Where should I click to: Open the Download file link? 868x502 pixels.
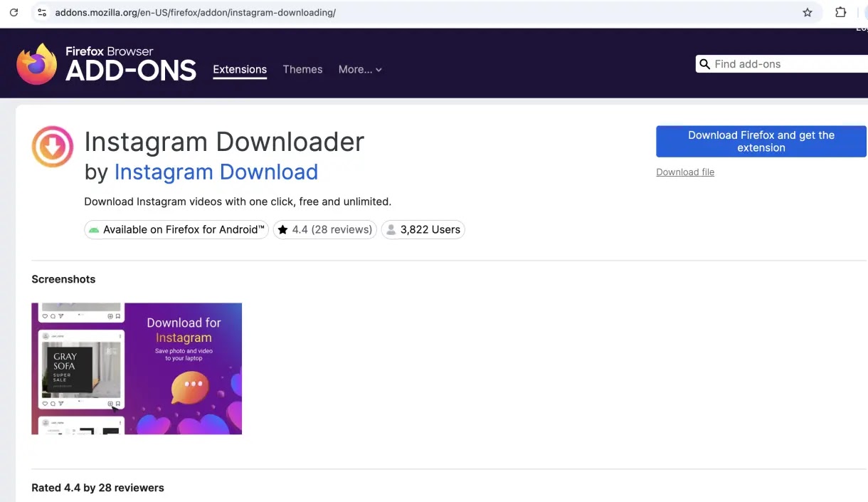pyautogui.click(x=684, y=172)
